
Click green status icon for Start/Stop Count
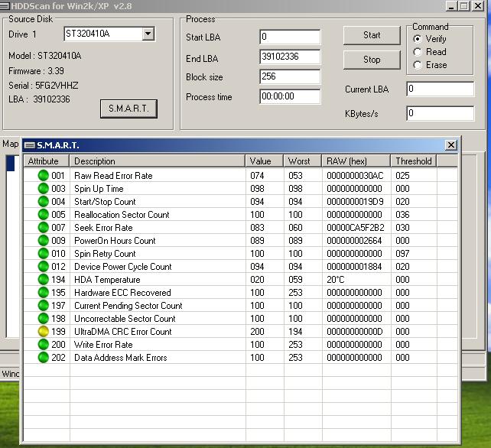coord(44,202)
